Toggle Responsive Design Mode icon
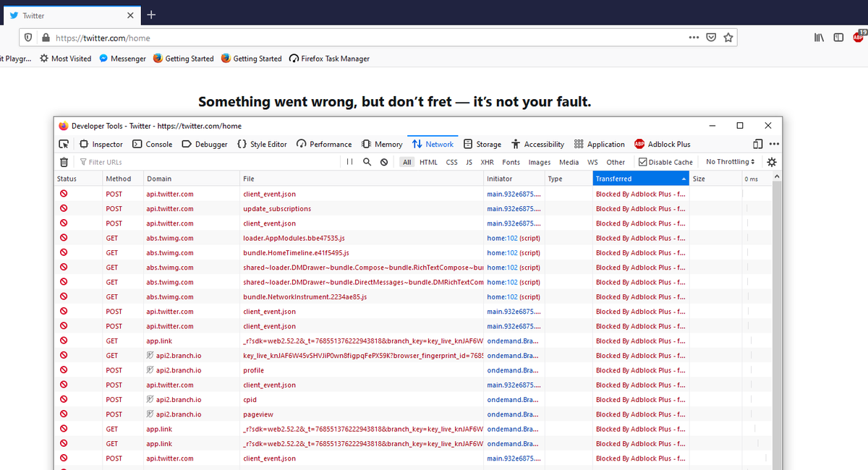This screenshot has width=868, height=470. click(x=757, y=144)
